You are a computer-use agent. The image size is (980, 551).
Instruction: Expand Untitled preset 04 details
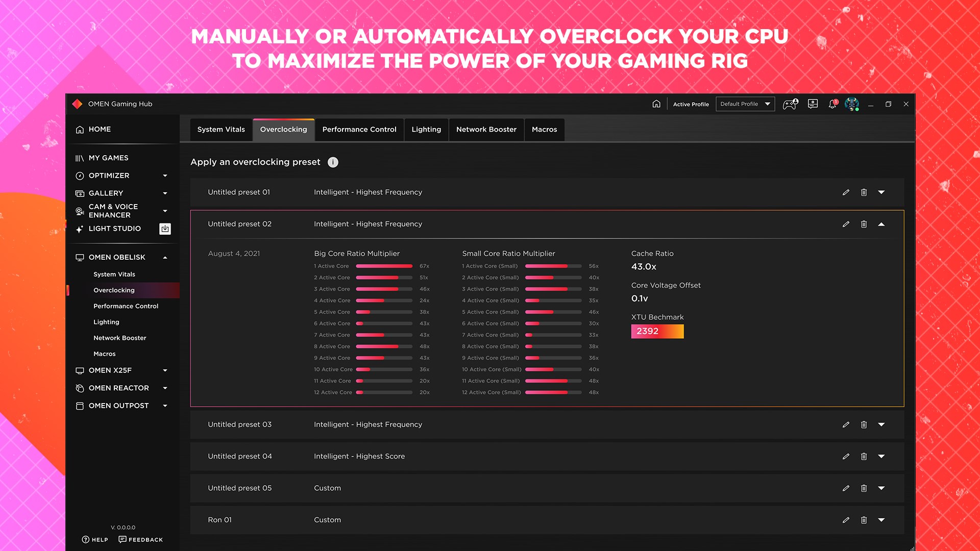point(881,457)
